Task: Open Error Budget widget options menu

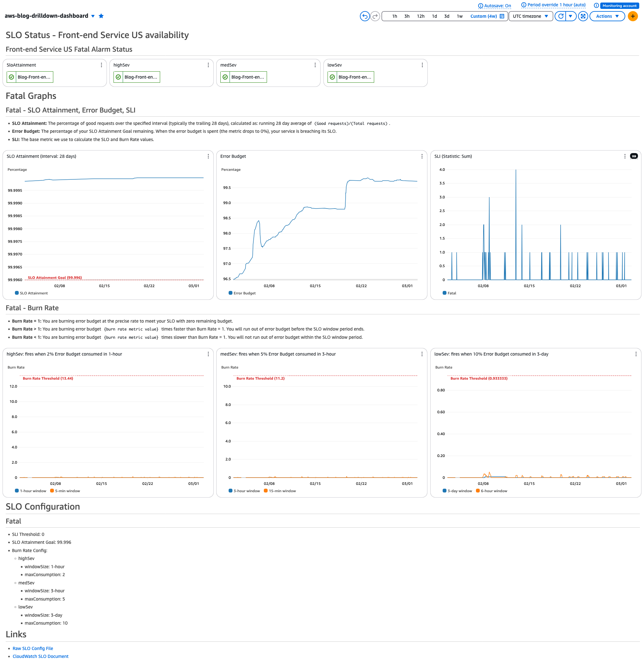Action: [422, 156]
